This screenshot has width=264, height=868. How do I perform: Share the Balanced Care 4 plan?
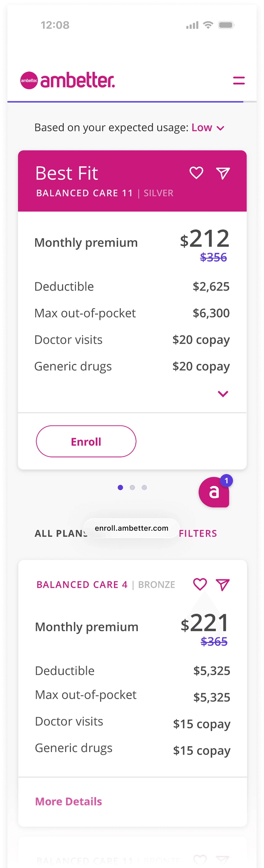click(x=222, y=585)
